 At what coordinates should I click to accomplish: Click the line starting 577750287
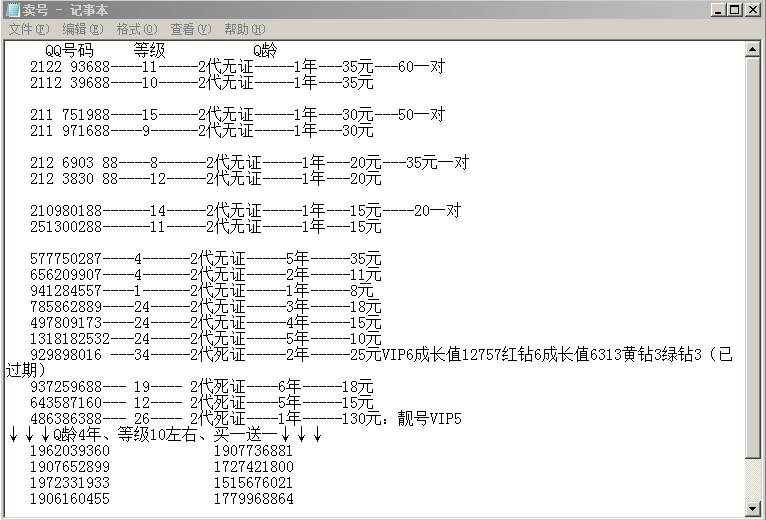(206, 259)
